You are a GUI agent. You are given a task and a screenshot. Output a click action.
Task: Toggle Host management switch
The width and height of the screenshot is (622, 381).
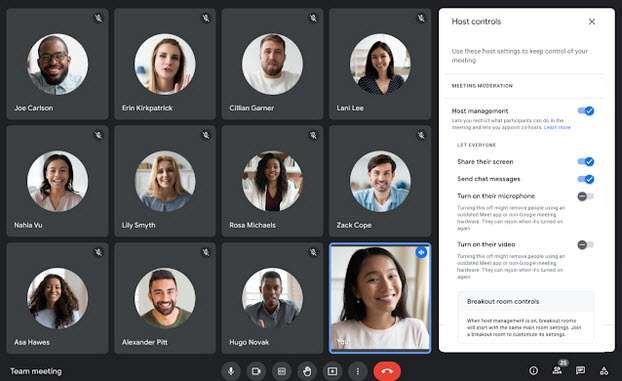pyautogui.click(x=586, y=111)
